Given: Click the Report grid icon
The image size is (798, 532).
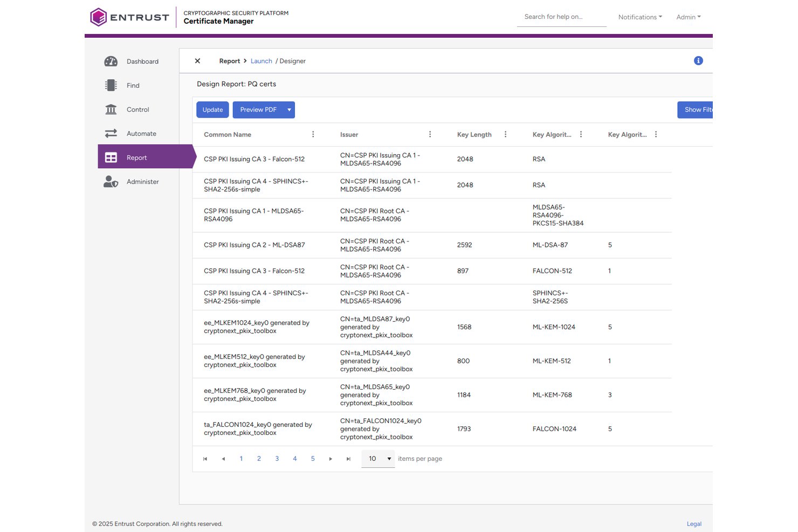Looking at the screenshot, I should [x=111, y=157].
